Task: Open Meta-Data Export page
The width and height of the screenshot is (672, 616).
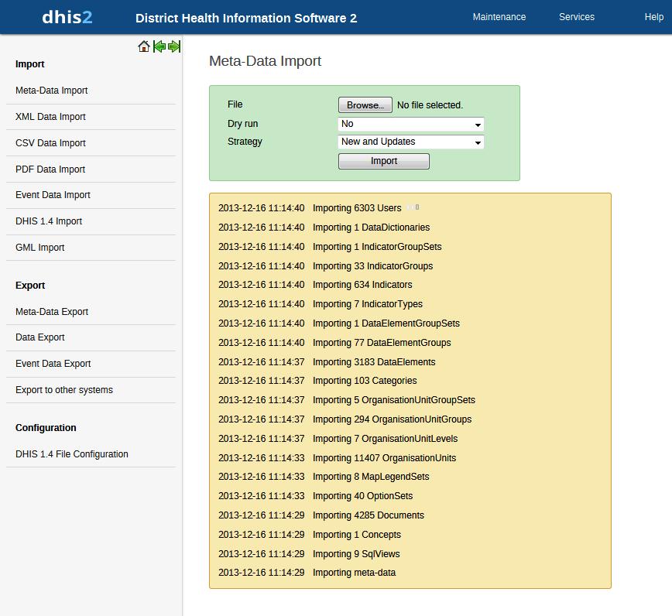Action: pos(52,312)
